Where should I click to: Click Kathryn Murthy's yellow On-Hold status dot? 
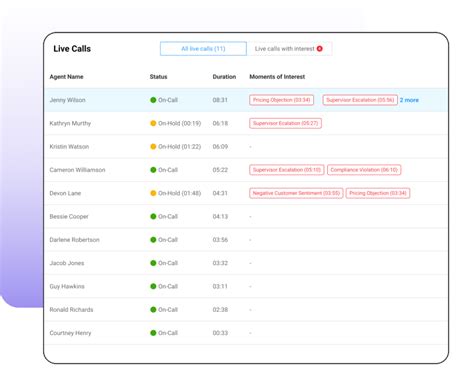point(153,123)
